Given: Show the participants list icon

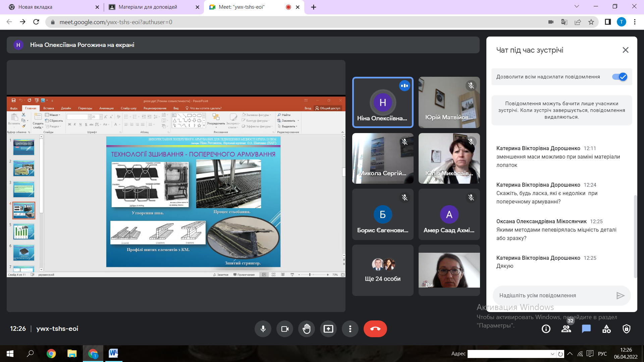Looking at the screenshot, I should [566, 329].
